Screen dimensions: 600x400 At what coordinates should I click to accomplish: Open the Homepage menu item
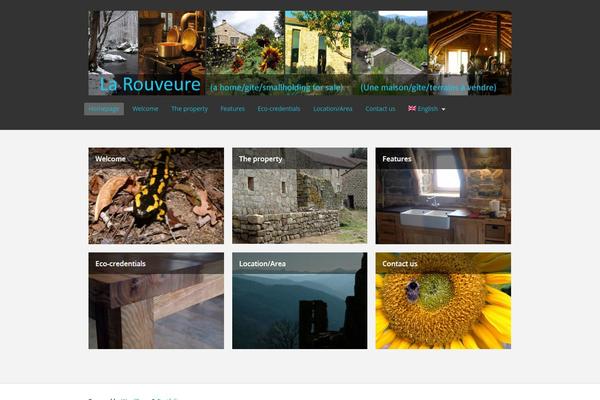pos(104,109)
